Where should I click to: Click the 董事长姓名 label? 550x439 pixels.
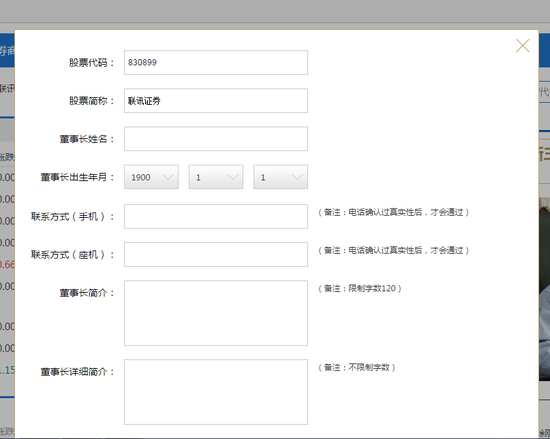[x=87, y=139]
